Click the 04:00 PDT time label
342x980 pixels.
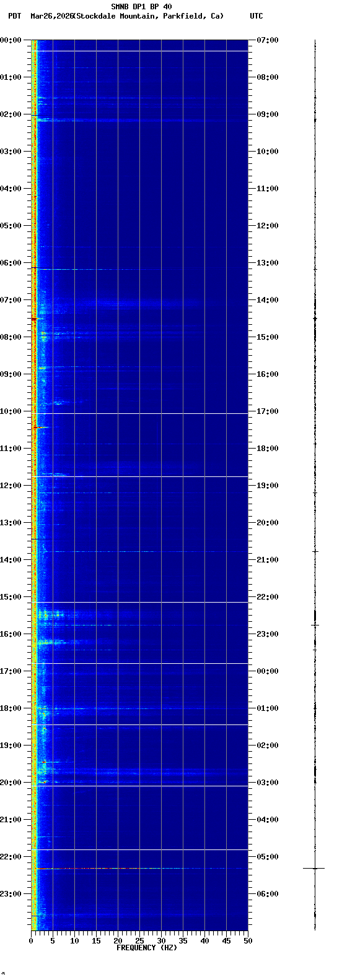pos(11,188)
